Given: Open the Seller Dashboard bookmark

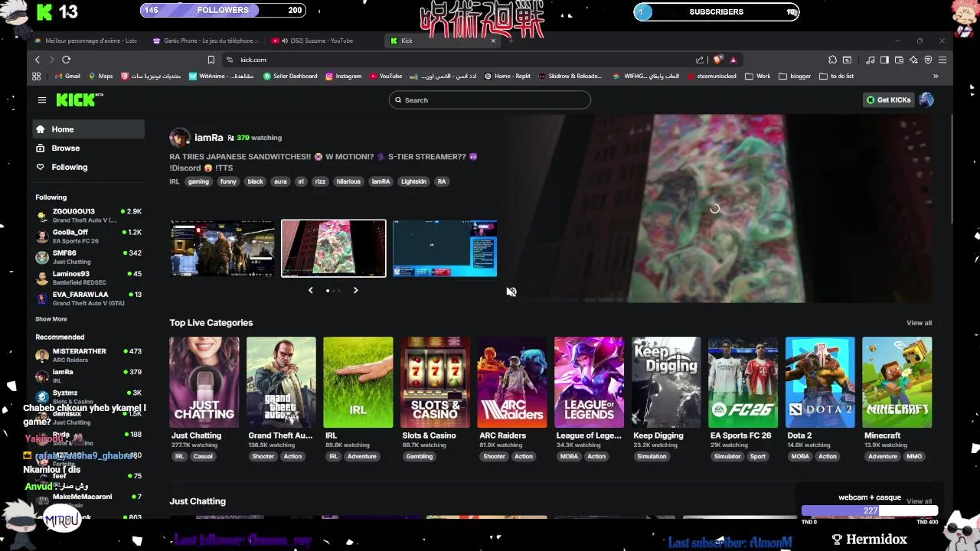Looking at the screenshot, I should point(290,77).
